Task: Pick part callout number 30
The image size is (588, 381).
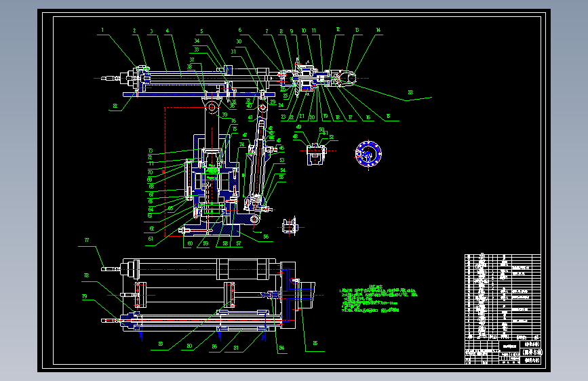Action: coord(239,41)
